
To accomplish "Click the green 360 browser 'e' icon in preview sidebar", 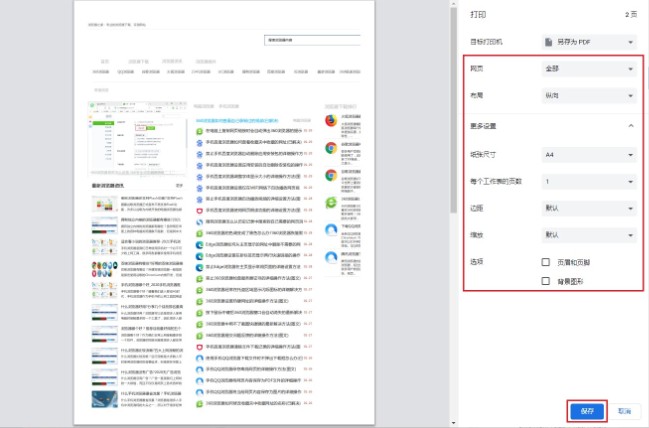I will coord(331,203).
